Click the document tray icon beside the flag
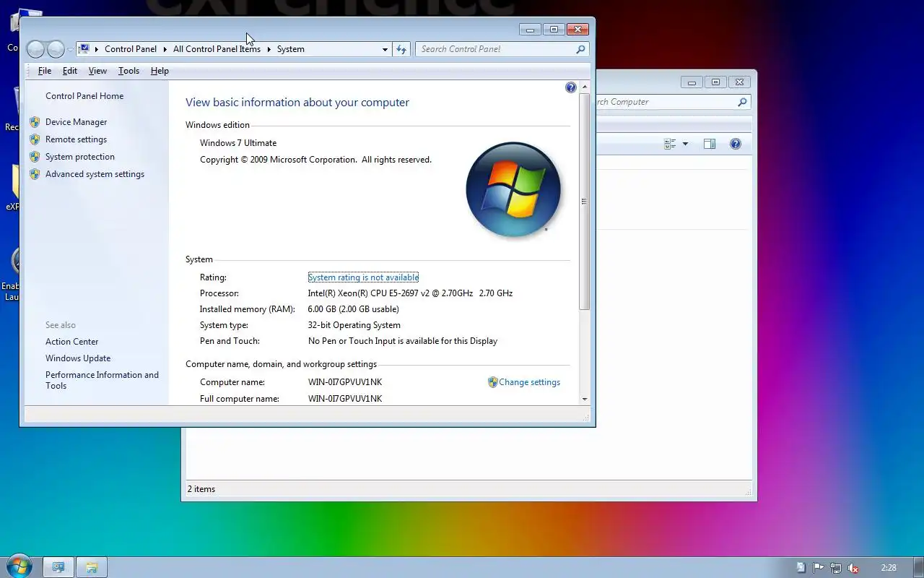 (x=801, y=568)
